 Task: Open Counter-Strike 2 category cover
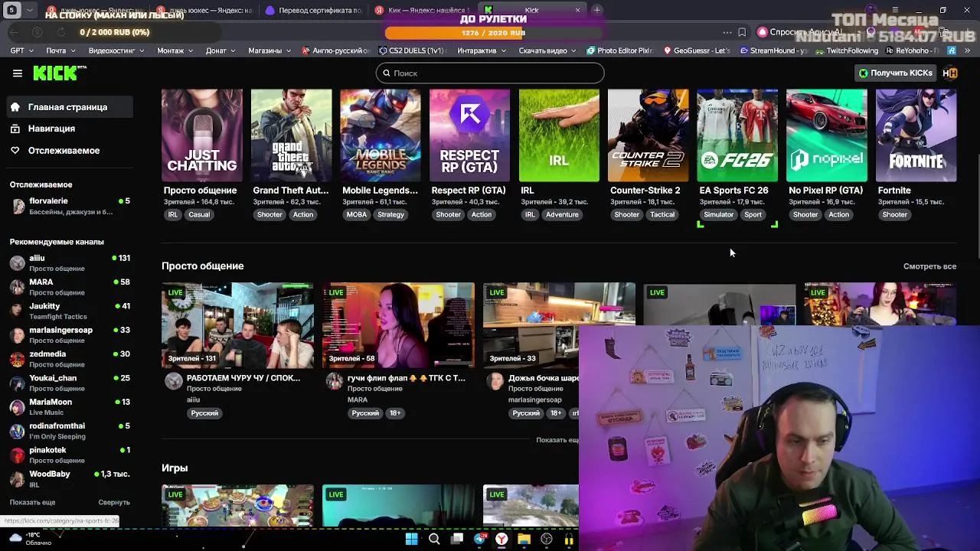[648, 135]
